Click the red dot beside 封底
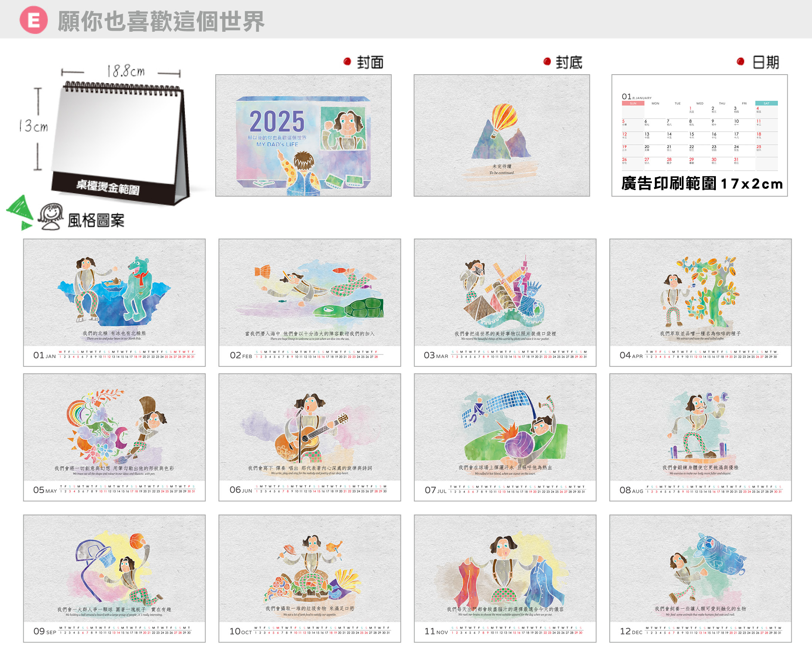 (x=547, y=61)
